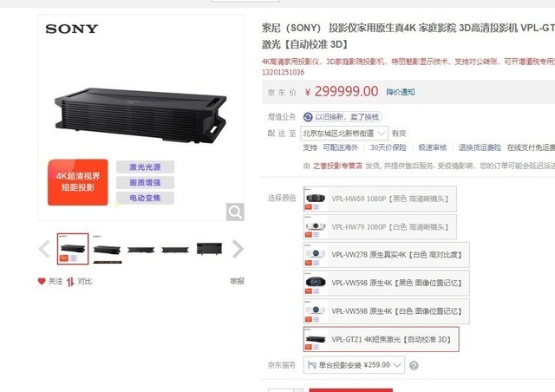Show next thumbnails with right arrow
Viewport: 555px width, 392px height.
tap(238, 249)
